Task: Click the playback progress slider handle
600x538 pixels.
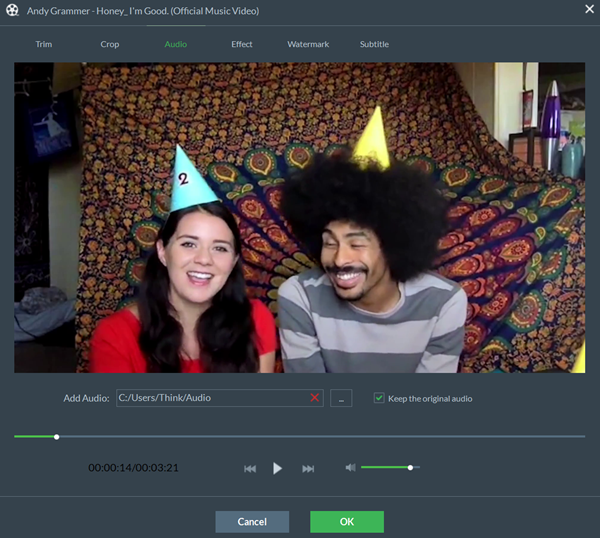Action: click(x=57, y=437)
